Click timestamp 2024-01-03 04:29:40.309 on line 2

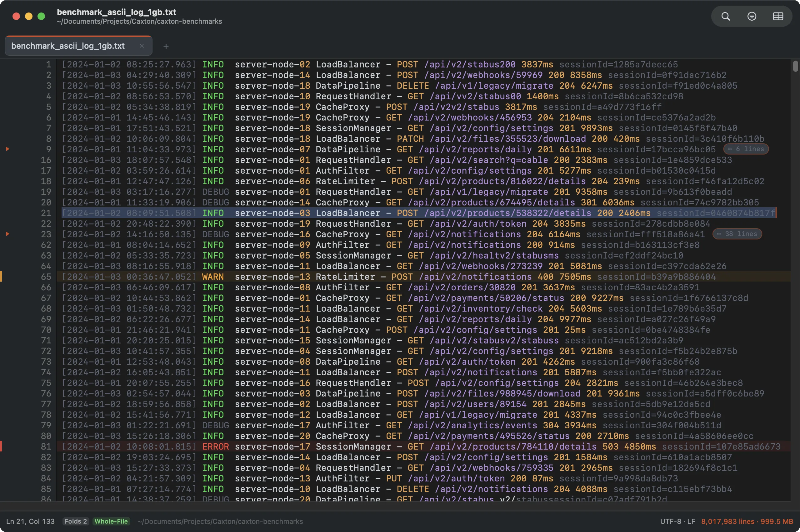[x=129, y=75]
